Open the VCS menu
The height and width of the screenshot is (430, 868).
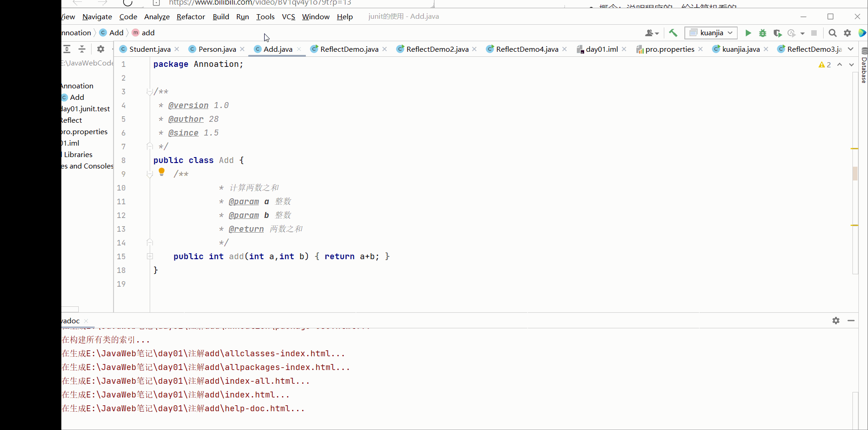[288, 16]
